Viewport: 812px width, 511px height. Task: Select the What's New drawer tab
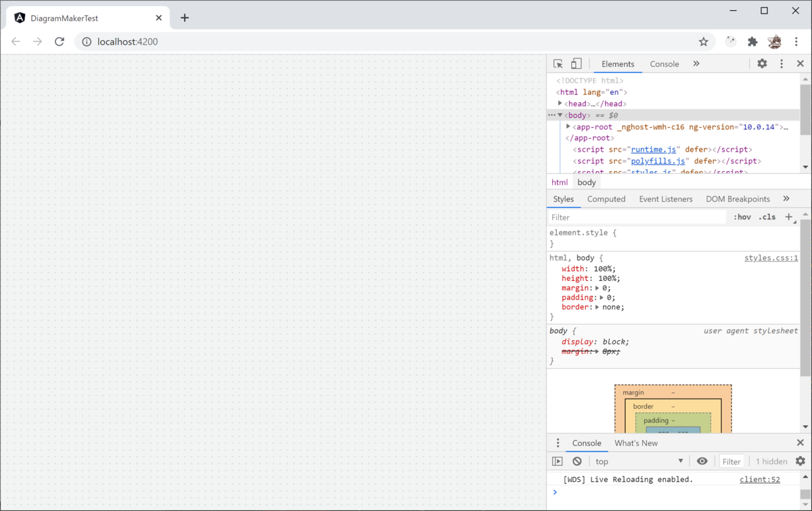coord(636,443)
